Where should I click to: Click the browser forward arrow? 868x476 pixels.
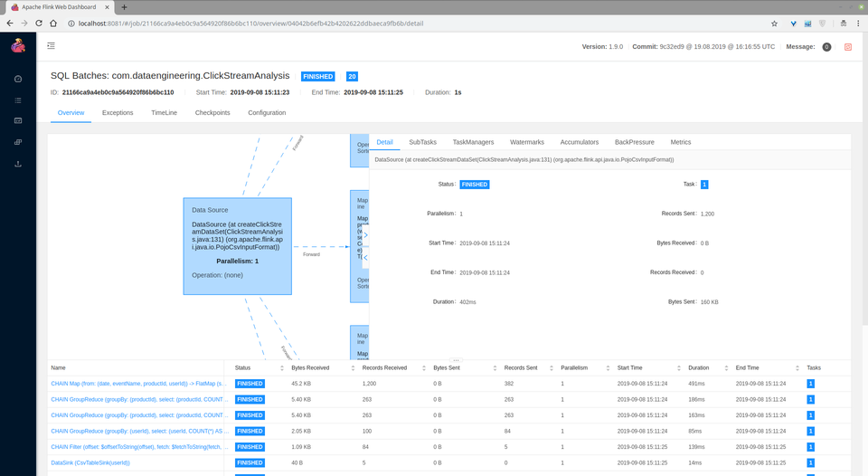pyautogui.click(x=24, y=24)
